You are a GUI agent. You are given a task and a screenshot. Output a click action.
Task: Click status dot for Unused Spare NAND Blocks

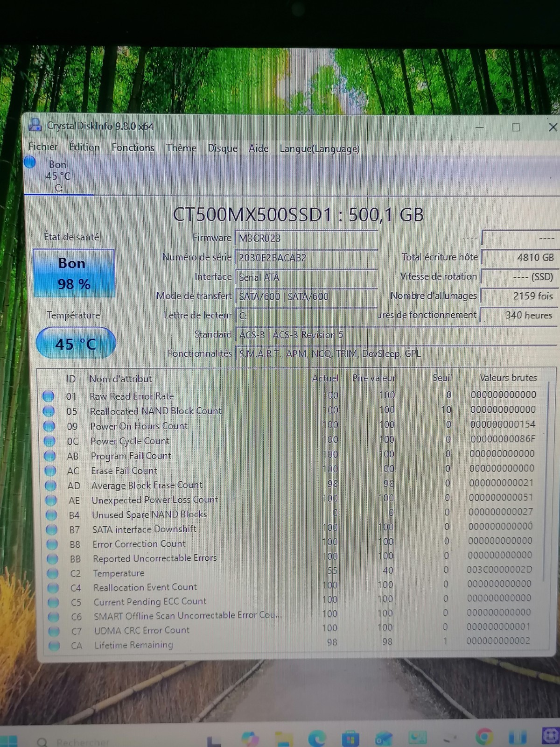click(51, 515)
